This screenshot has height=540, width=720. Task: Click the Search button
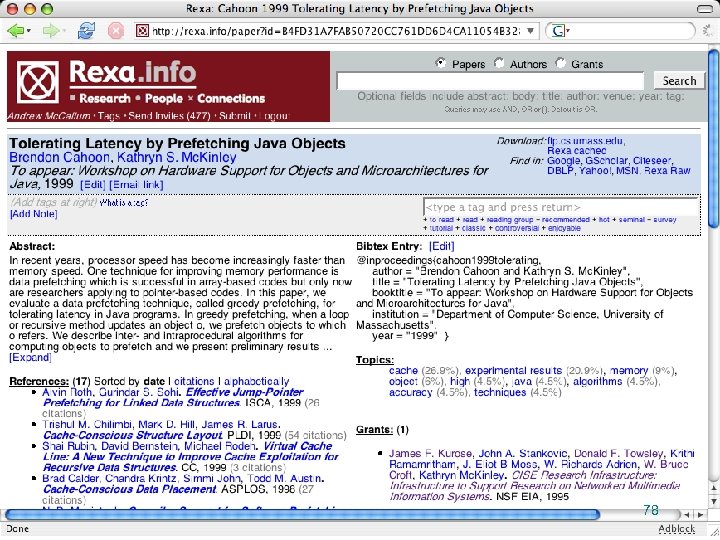click(x=679, y=81)
